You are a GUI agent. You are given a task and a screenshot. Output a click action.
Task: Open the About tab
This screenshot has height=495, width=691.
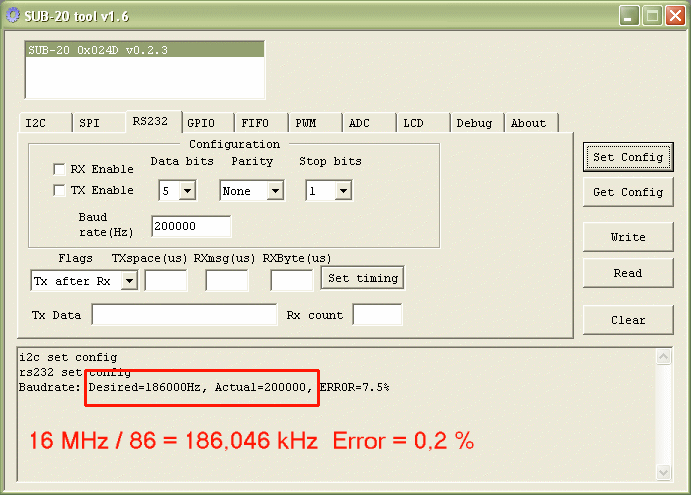point(531,123)
